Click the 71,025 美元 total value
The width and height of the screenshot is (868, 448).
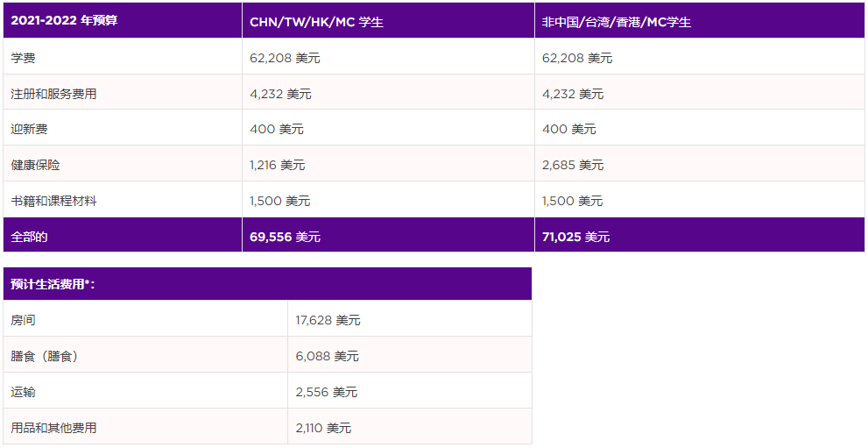coord(575,237)
